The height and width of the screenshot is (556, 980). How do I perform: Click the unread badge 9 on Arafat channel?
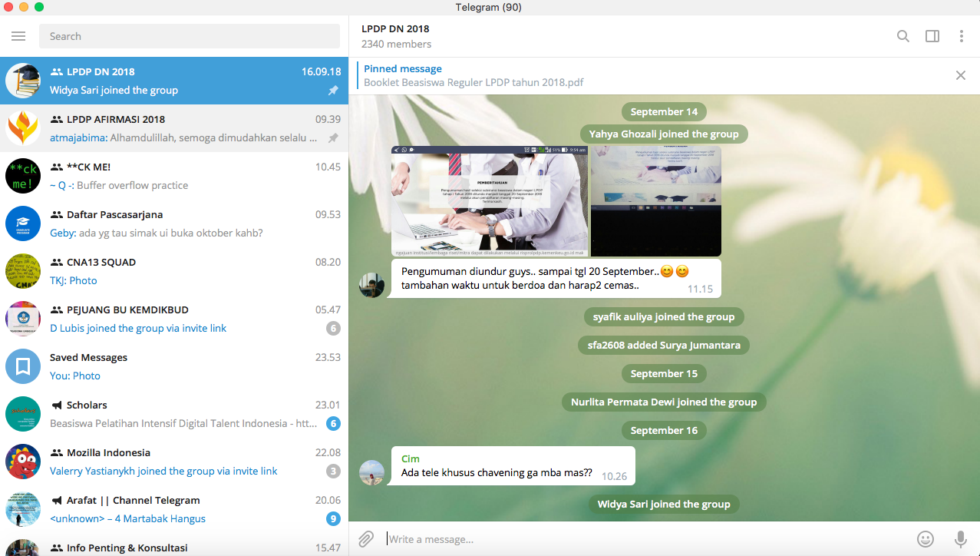[x=333, y=519]
